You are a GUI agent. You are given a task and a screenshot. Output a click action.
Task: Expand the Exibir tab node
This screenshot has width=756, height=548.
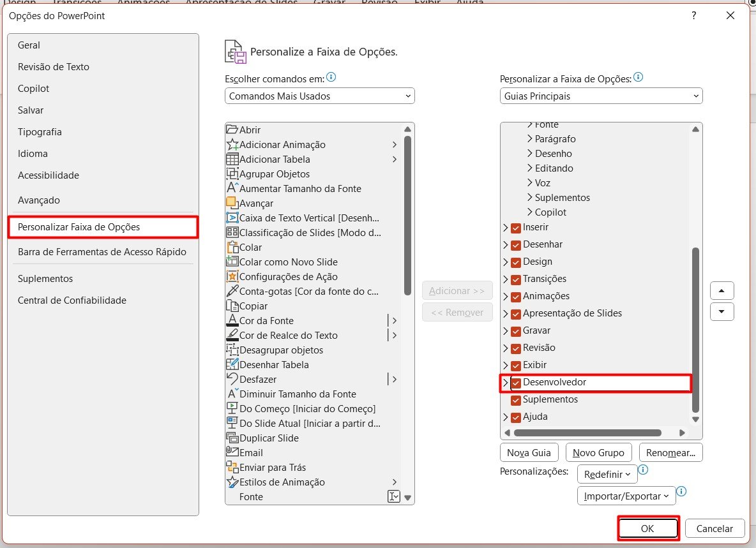point(505,366)
